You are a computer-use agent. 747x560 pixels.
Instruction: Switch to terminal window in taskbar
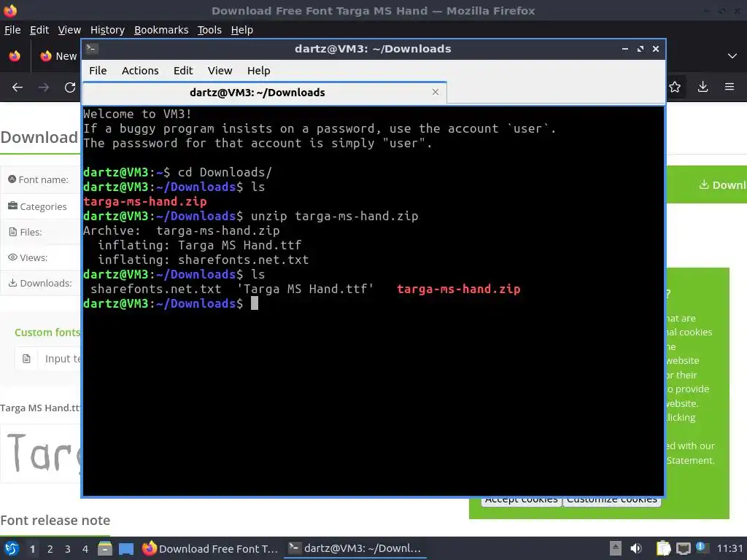(355, 548)
